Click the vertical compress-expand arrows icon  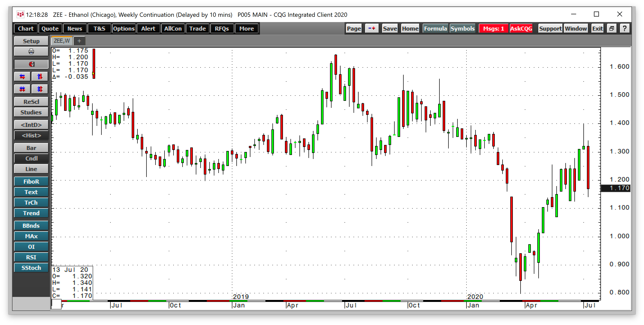coord(40,89)
